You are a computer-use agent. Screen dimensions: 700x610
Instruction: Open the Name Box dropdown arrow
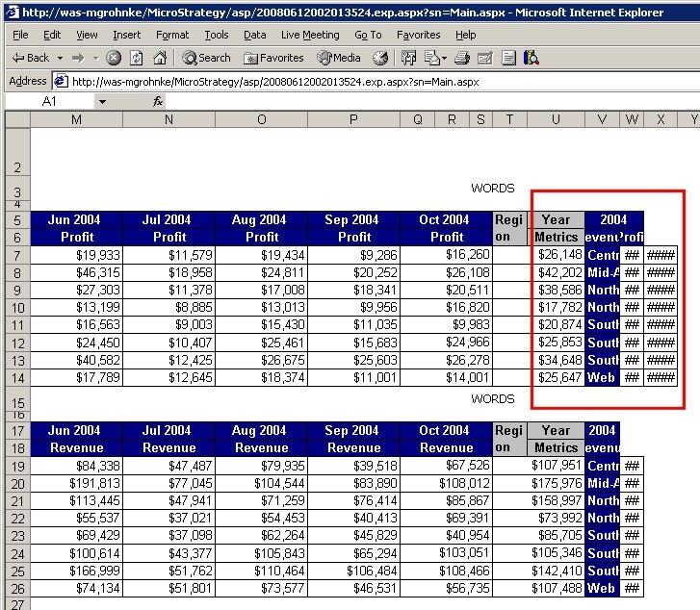102,102
